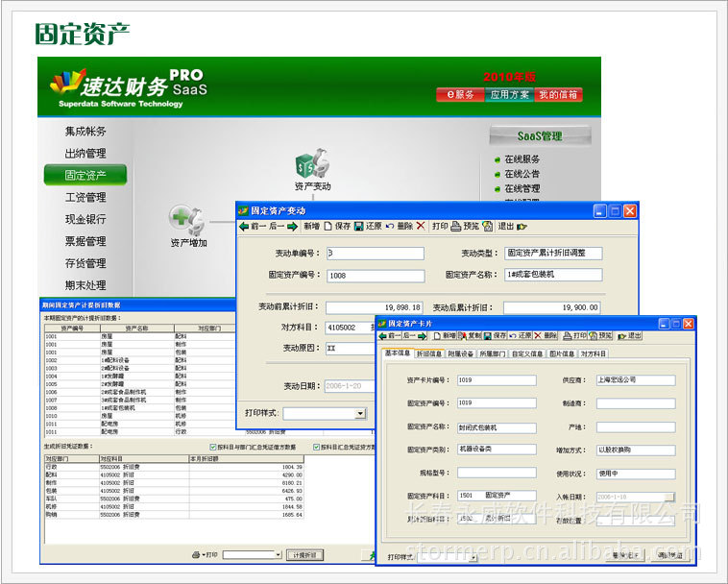Click the 供应商 field showing 上海宏远公司
This screenshot has height=584, width=728.
[x=636, y=380]
